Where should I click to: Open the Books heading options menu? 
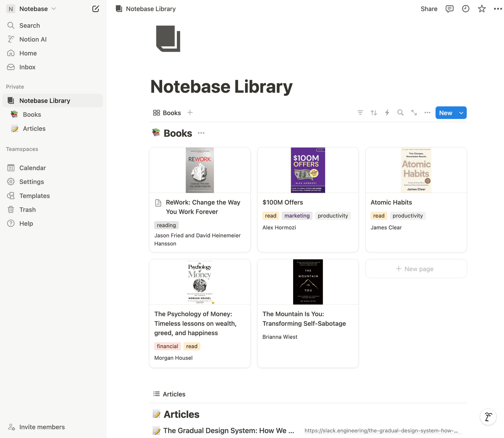click(x=201, y=133)
